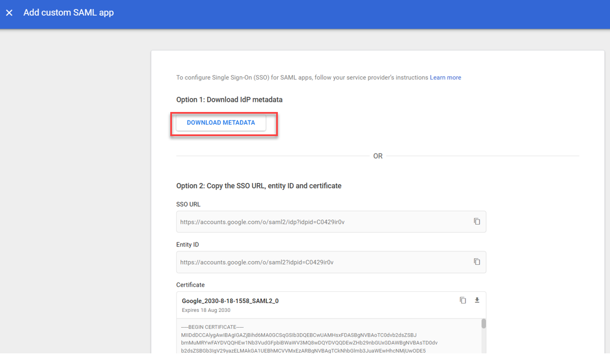
Task: Download the certificate via the download arrow icon
Action: pos(477,300)
